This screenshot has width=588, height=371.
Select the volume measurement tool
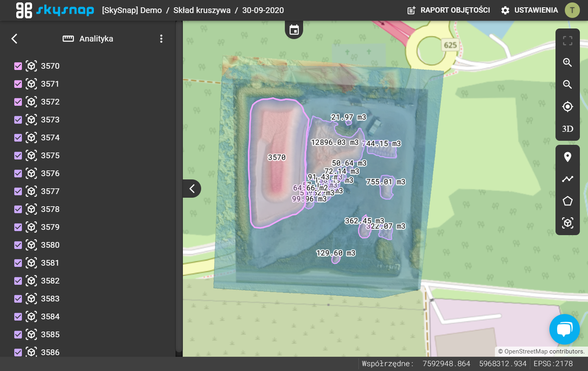(568, 223)
